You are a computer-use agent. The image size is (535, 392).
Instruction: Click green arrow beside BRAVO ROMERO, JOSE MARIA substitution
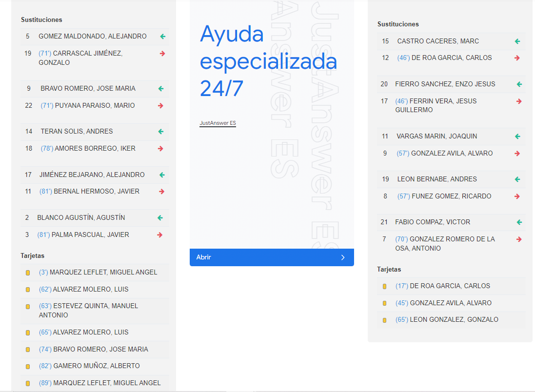click(x=161, y=89)
